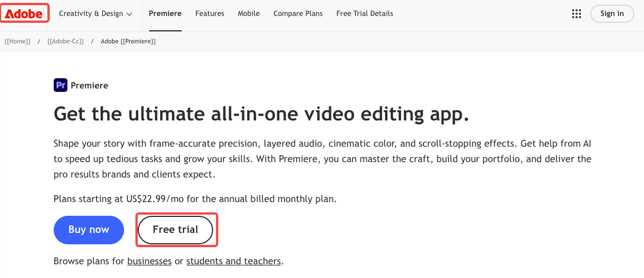Screen dimensions: 644x278
Task: Click the Adobe Premiere breadcrumb text
Action: 128,42
